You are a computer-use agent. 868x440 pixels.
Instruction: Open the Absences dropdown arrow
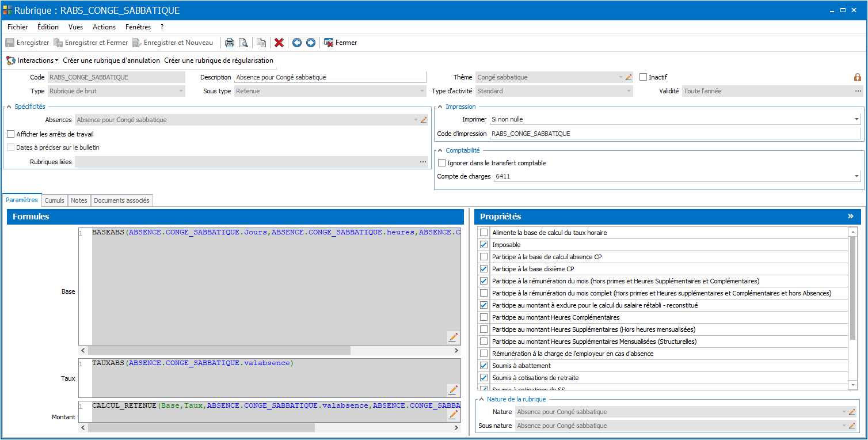click(416, 120)
